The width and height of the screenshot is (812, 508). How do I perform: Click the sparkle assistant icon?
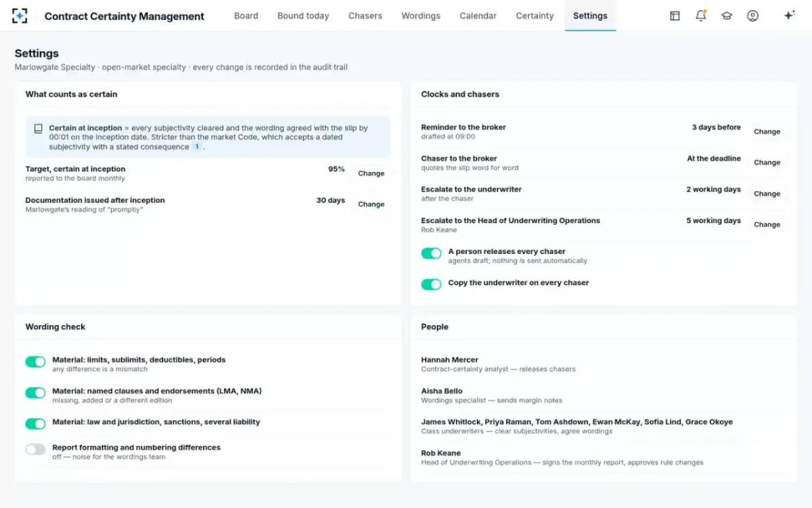coord(789,16)
